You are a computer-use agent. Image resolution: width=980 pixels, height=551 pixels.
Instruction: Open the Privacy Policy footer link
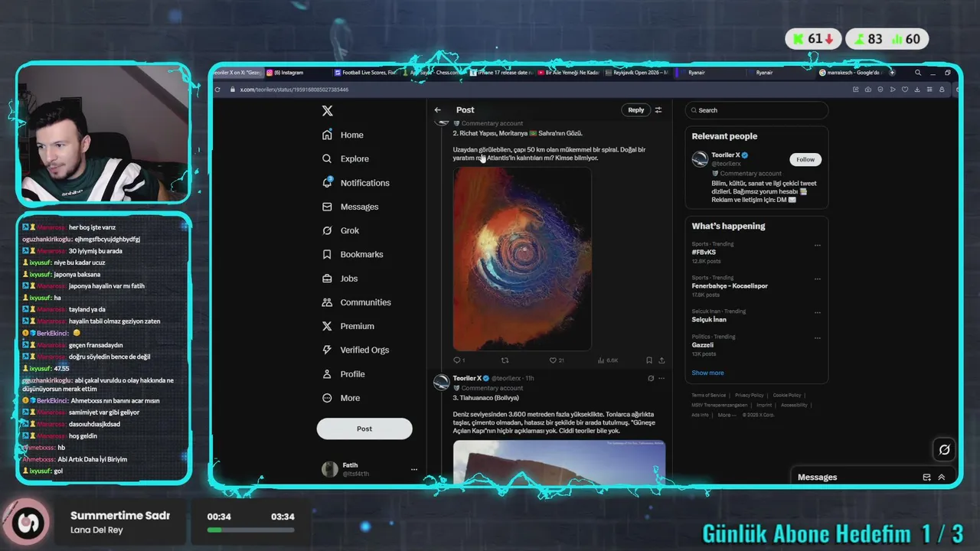[750, 395]
